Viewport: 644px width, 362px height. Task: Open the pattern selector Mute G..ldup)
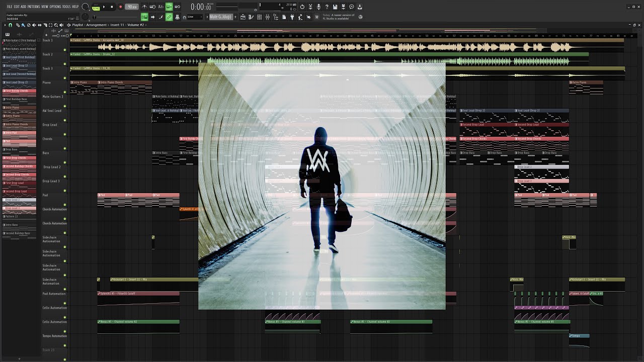click(x=220, y=17)
